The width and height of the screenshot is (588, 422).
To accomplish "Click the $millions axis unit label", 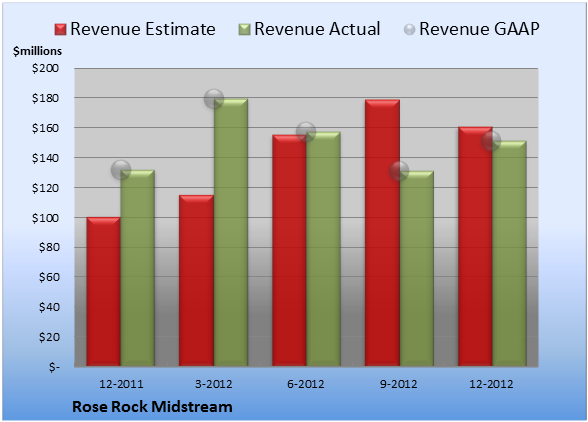I will click(x=38, y=51).
